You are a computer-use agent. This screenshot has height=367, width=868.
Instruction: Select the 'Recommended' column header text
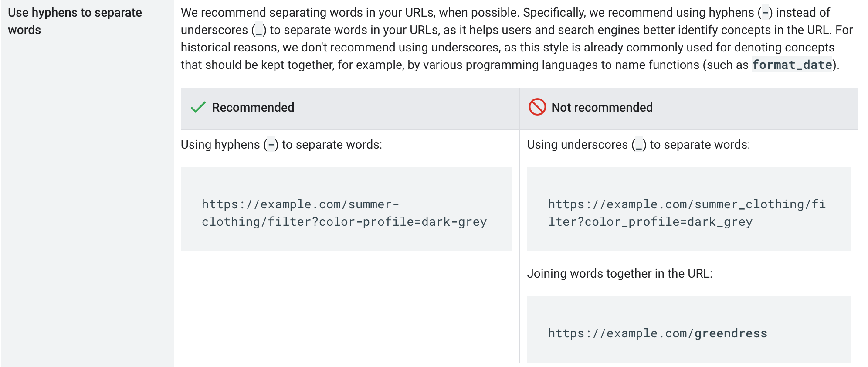[253, 107]
